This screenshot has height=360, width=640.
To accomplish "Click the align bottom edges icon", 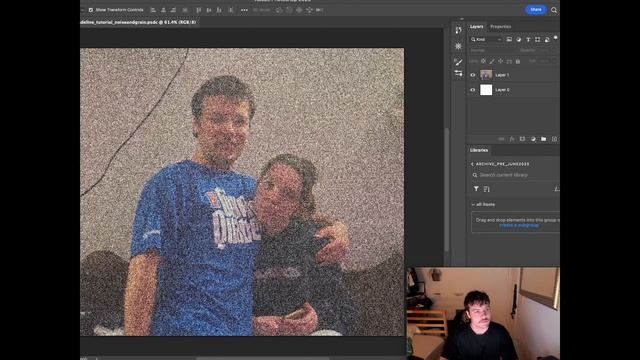I will coord(219,10).
